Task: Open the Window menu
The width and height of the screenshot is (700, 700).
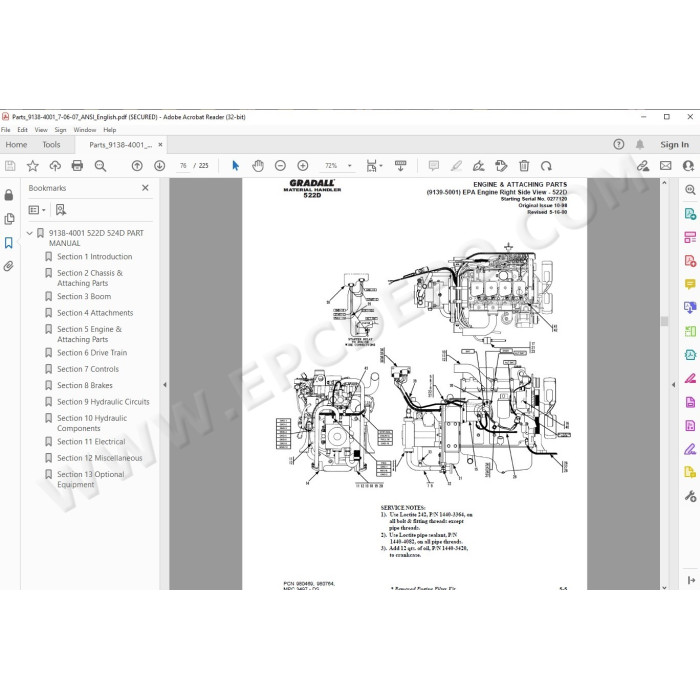Action: (x=85, y=130)
